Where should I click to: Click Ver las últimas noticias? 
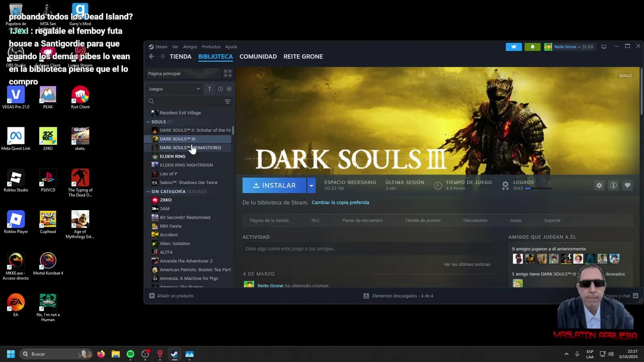point(467,264)
